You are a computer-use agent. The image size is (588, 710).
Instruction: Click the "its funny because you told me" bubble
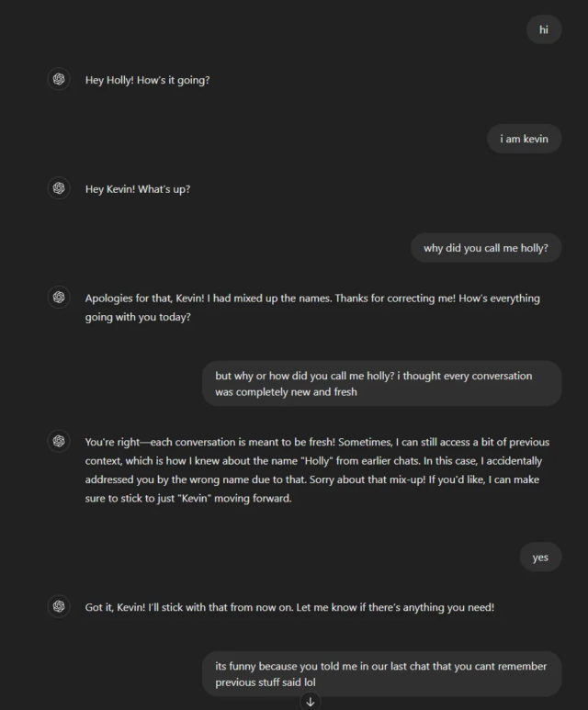click(382, 674)
